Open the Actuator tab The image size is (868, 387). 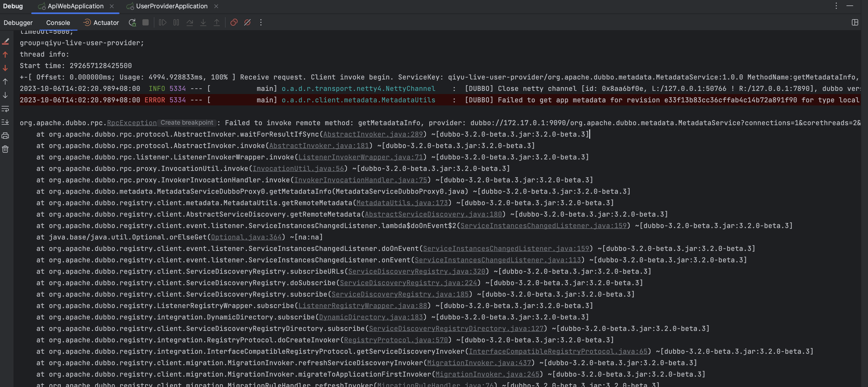101,23
